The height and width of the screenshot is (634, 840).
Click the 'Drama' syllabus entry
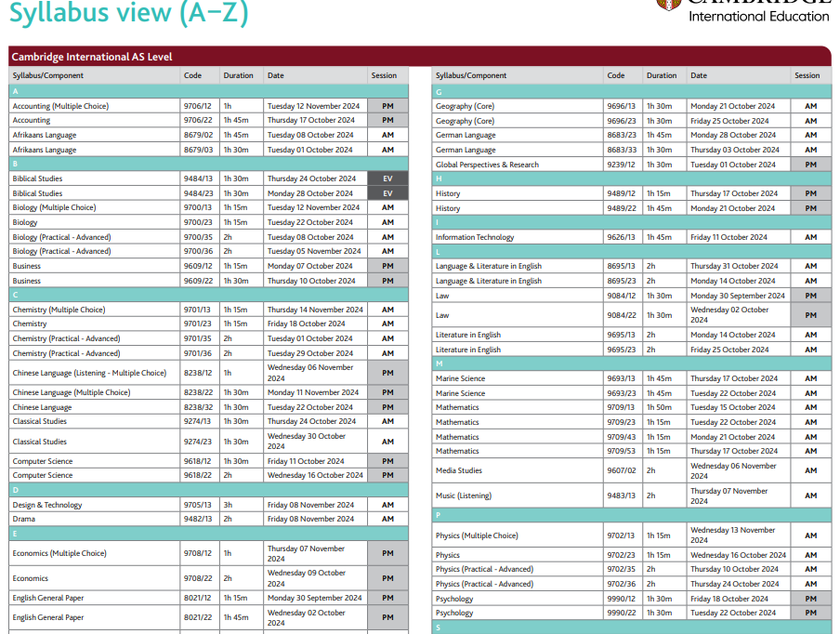(24, 519)
